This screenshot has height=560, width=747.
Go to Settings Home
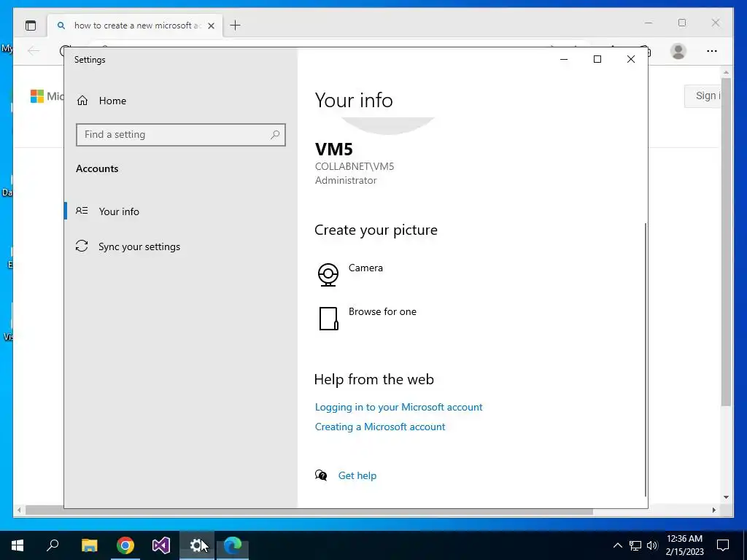101,101
